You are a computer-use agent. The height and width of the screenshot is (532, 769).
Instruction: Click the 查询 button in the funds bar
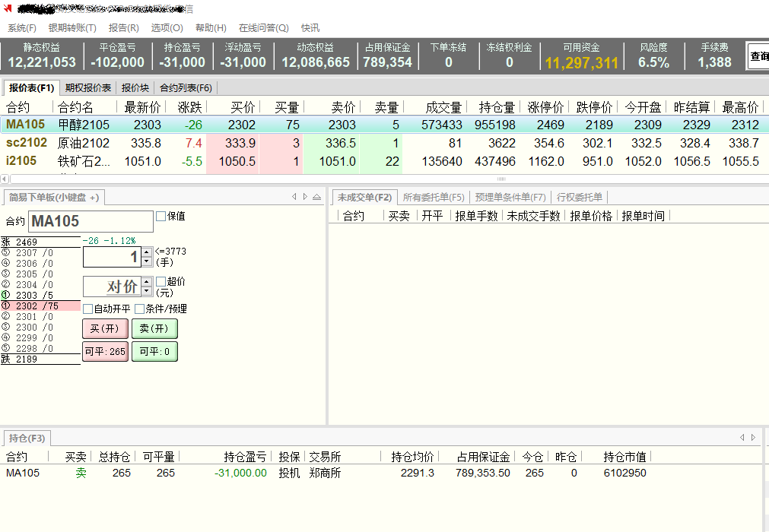[758, 55]
